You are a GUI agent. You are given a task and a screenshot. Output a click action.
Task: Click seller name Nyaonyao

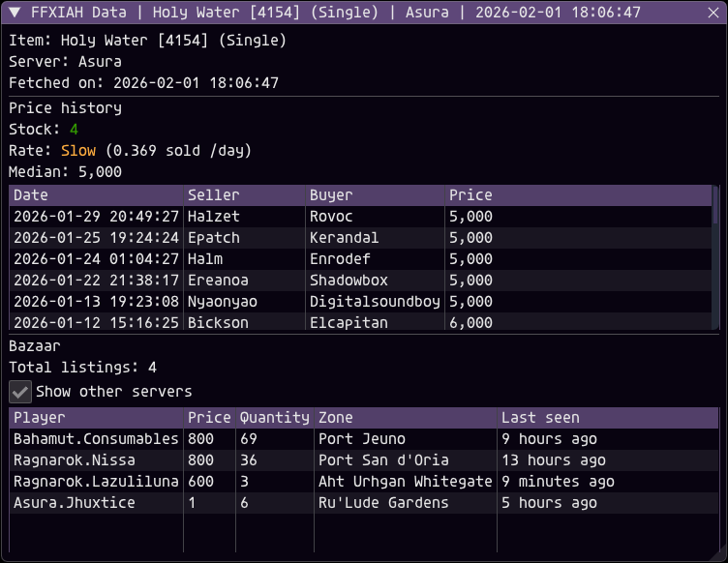click(222, 302)
